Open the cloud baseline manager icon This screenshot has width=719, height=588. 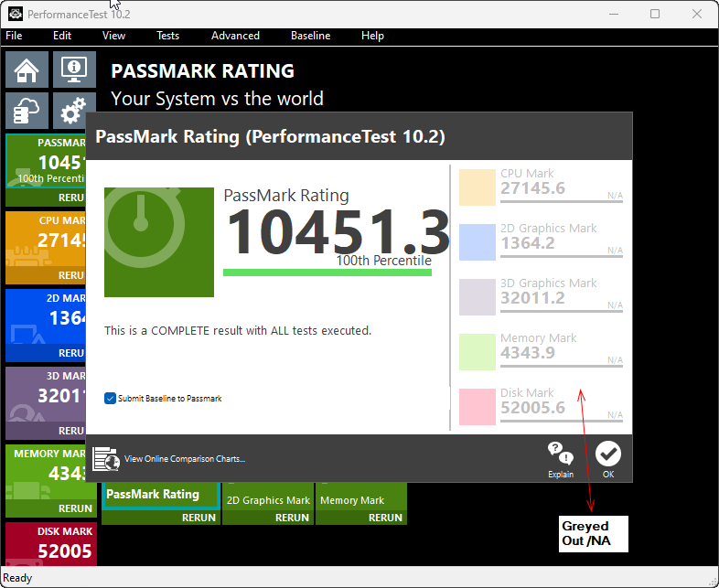pyautogui.click(x=27, y=111)
